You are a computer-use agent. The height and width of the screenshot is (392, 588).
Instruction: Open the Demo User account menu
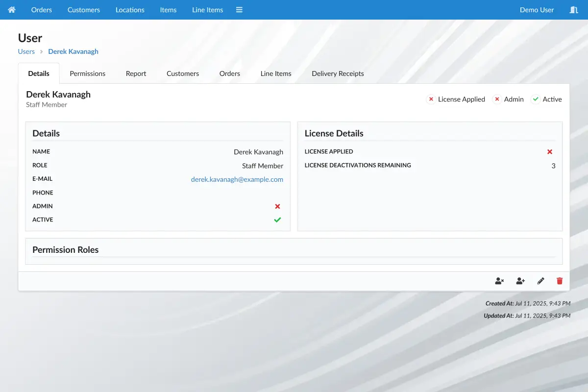coord(537,10)
